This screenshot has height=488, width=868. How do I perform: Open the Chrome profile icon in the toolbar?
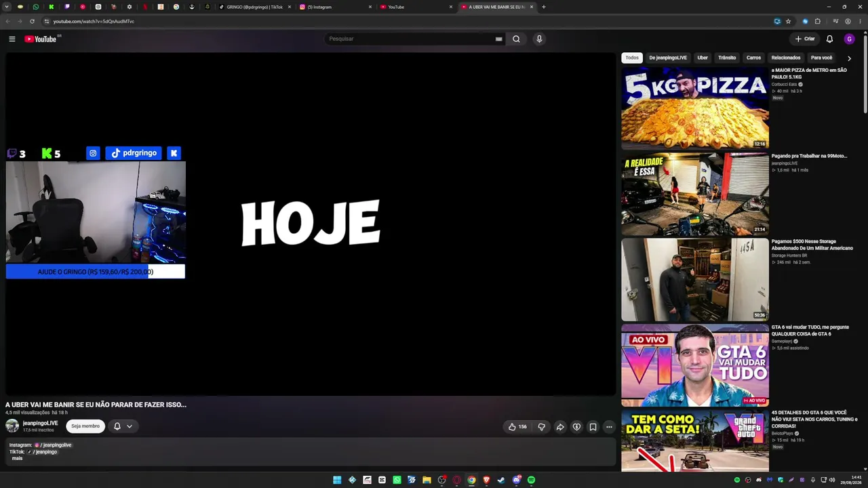pyautogui.click(x=848, y=21)
